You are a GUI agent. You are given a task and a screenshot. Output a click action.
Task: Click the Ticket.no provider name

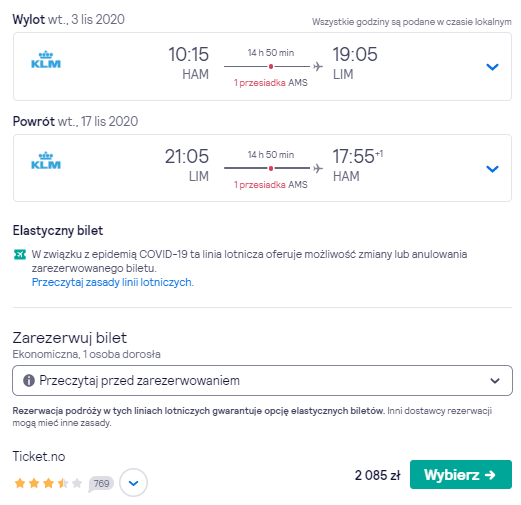pyautogui.click(x=39, y=456)
